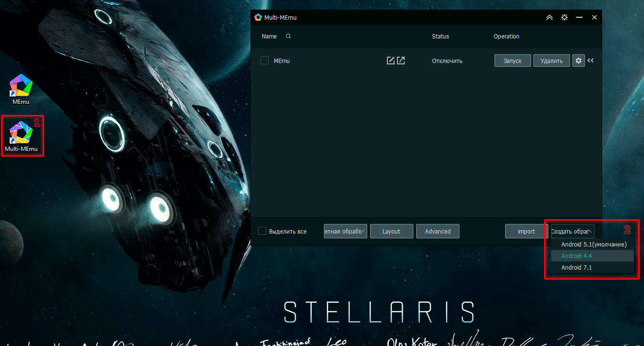Click the rename edit icon for MEmu
The height and width of the screenshot is (346, 644).
point(391,61)
